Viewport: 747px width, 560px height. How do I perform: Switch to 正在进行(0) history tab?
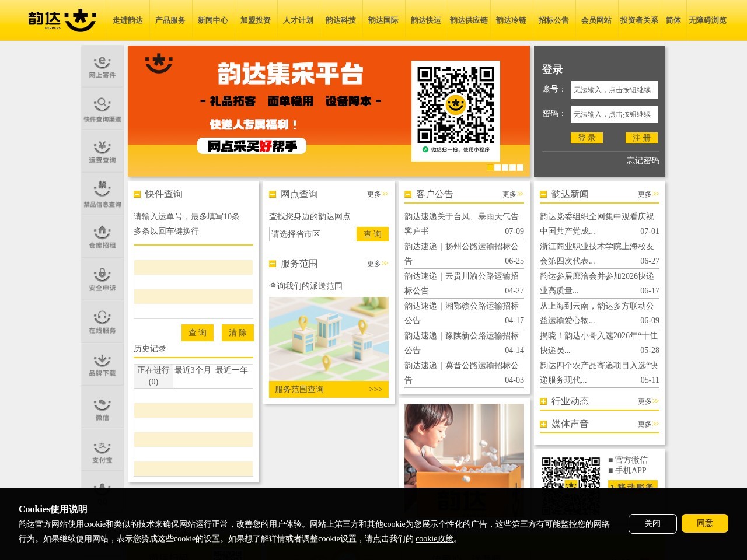[x=153, y=376]
